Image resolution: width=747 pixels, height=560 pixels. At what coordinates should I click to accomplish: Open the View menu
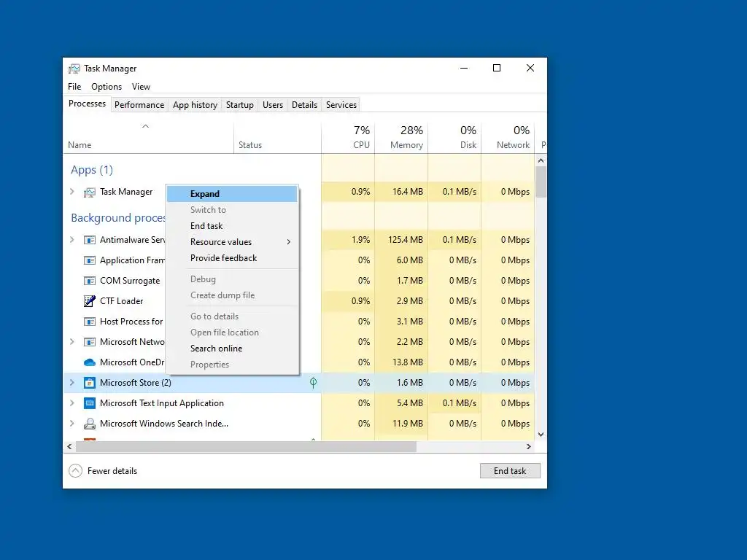pos(141,87)
